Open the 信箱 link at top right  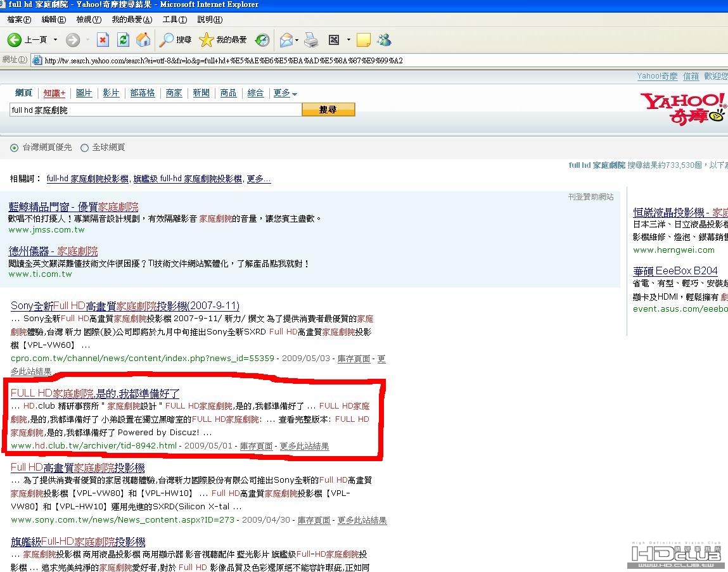pyautogui.click(x=691, y=76)
